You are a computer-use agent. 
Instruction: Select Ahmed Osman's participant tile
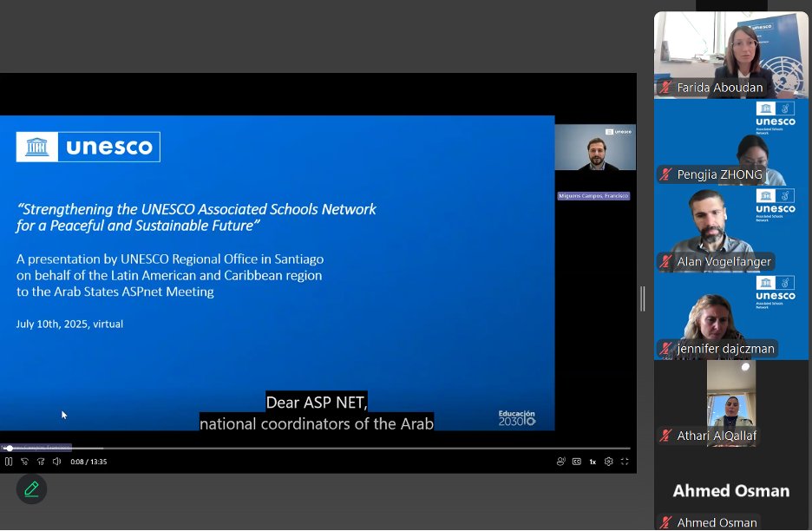pyautogui.click(x=730, y=489)
